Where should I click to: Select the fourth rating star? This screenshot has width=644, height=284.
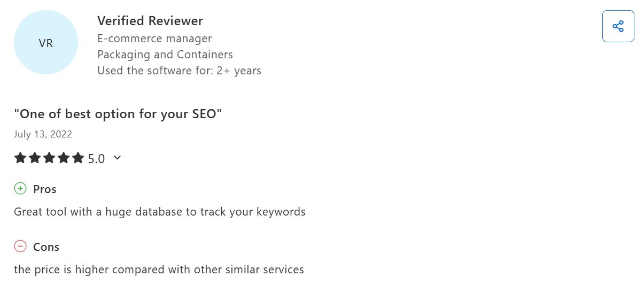click(64, 158)
